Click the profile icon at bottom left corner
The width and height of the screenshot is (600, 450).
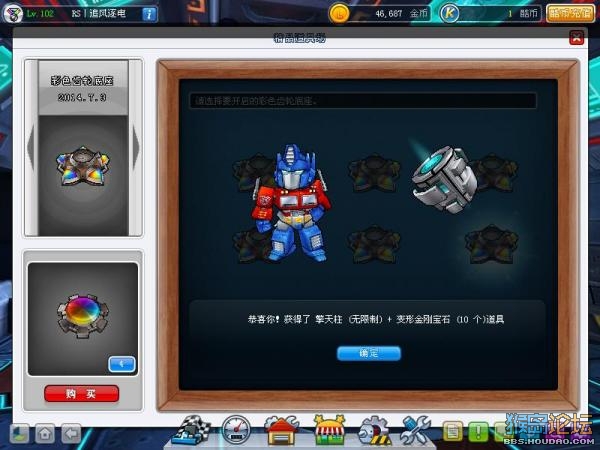[19, 434]
